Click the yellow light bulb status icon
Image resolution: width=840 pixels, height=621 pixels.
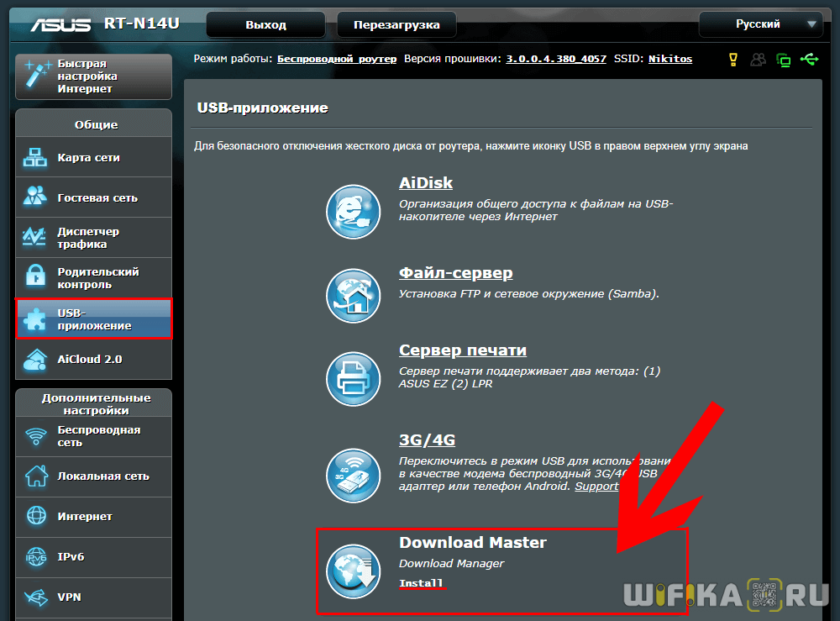click(732, 60)
